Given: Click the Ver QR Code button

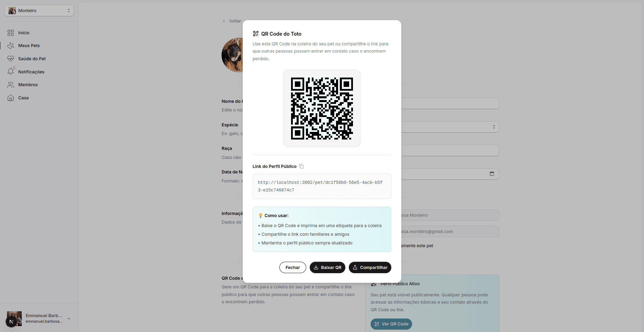Looking at the screenshot, I should 391,324.
